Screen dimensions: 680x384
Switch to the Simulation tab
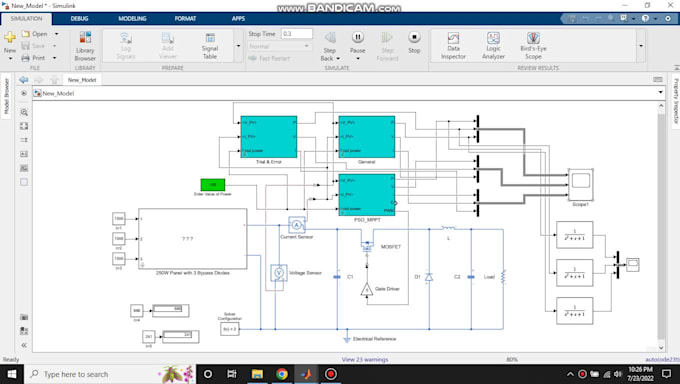click(26, 19)
